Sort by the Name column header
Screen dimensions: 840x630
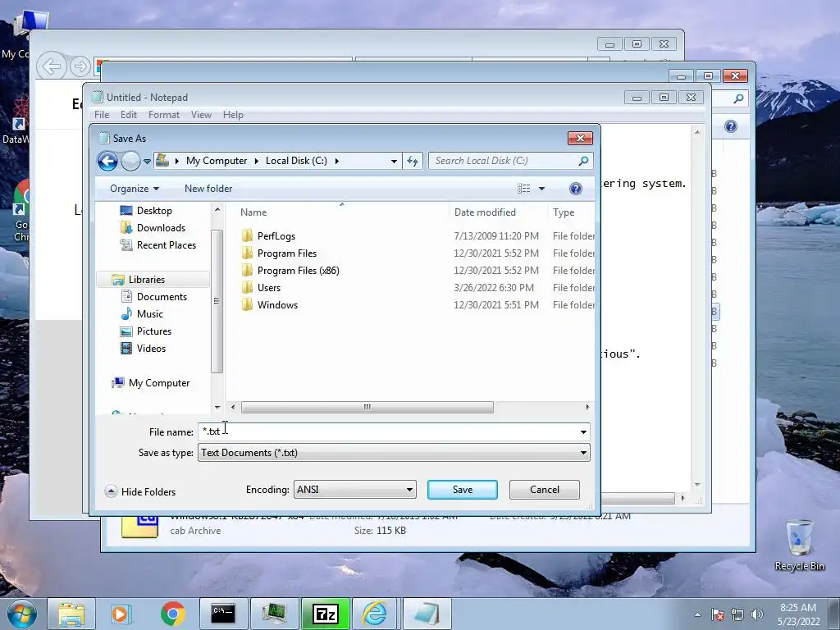point(253,212)
